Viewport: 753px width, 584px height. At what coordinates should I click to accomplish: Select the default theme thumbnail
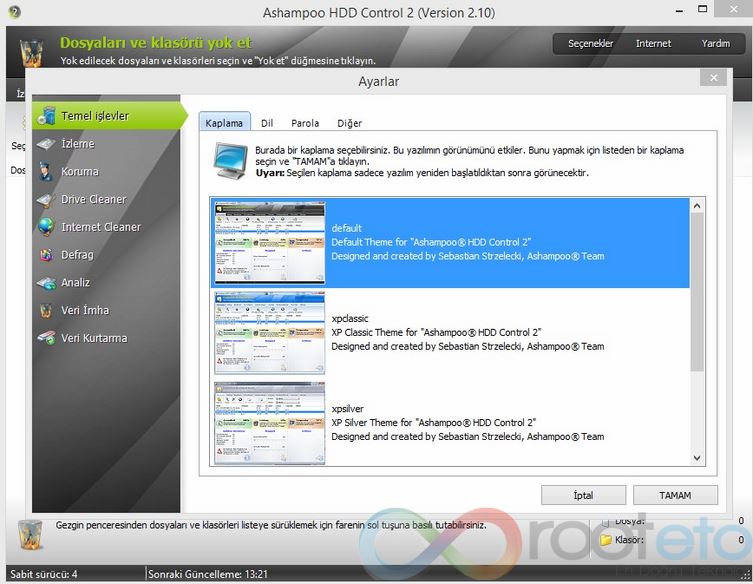pos(269,243)
